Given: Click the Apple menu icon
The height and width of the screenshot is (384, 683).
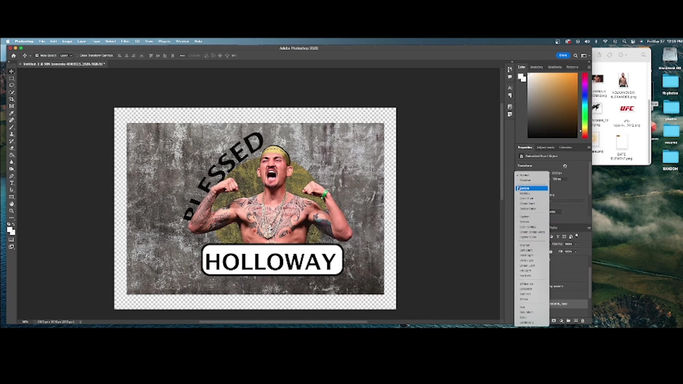Looking at the screenshot, I should (7, 41).
